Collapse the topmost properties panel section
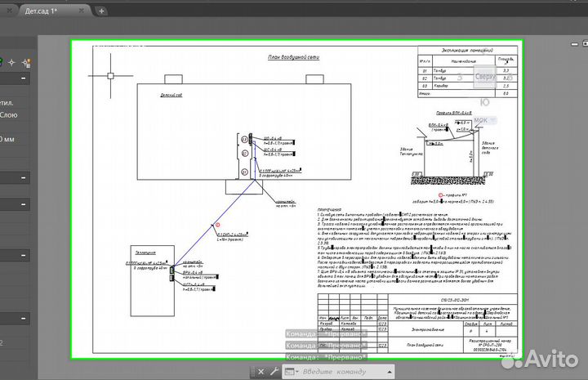The width and height of the screenshot is (588, 380). 24,78
